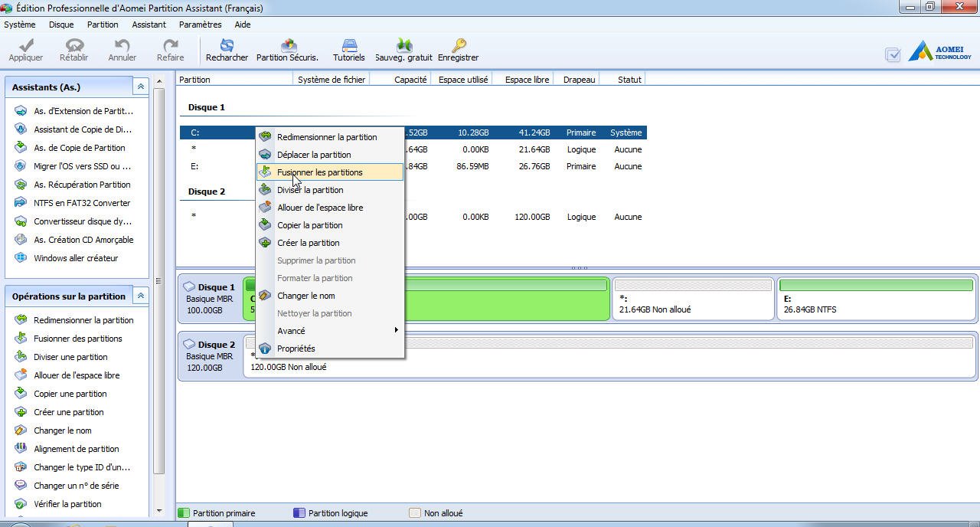Choose Changer le nom in context menu

(330, 296)
